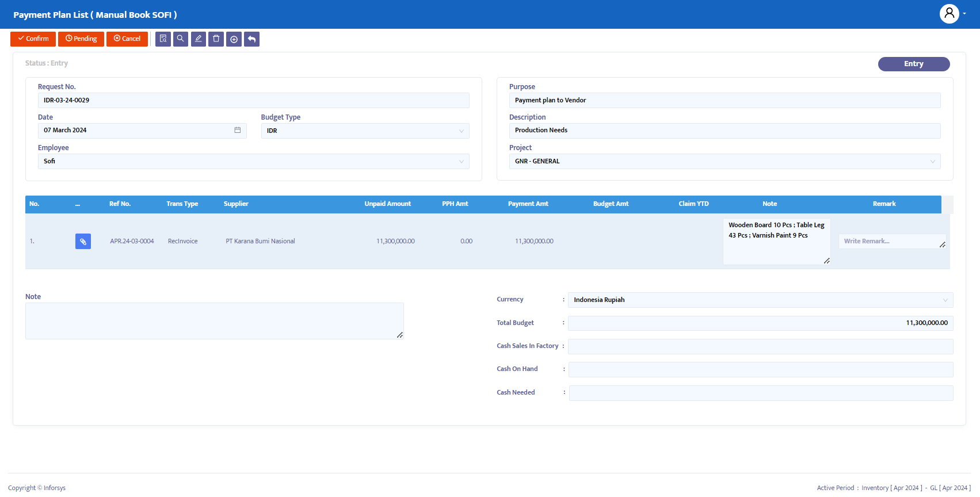Click the Ref No. column header
980x497 pixels.
click(x=120, y=204)
